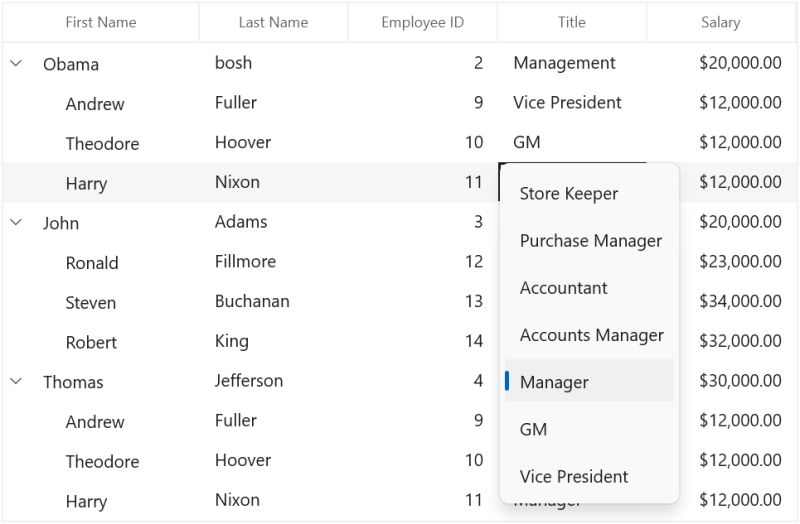This screenshot has width=800, height=524.
Task: Click Employee ID cell with value 14
Action: tap(473, 341)
